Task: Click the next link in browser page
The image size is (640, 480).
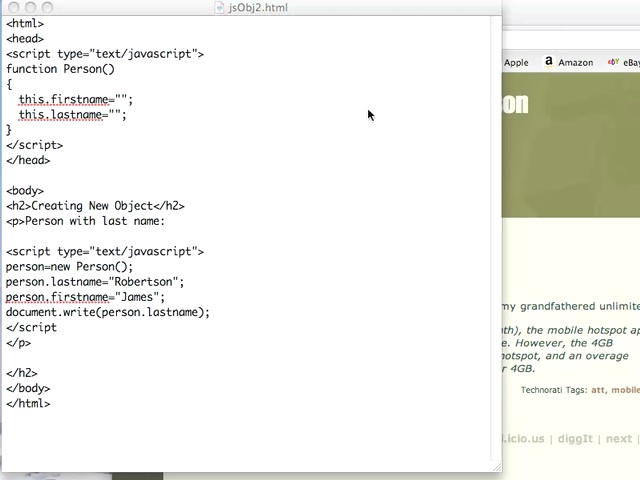Action: 619,439
